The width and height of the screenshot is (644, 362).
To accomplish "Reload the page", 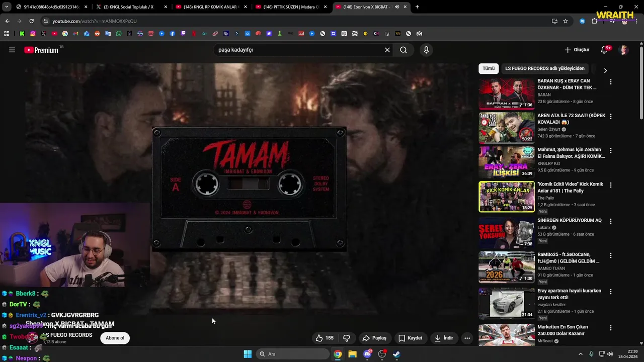I will coord(31,21).
